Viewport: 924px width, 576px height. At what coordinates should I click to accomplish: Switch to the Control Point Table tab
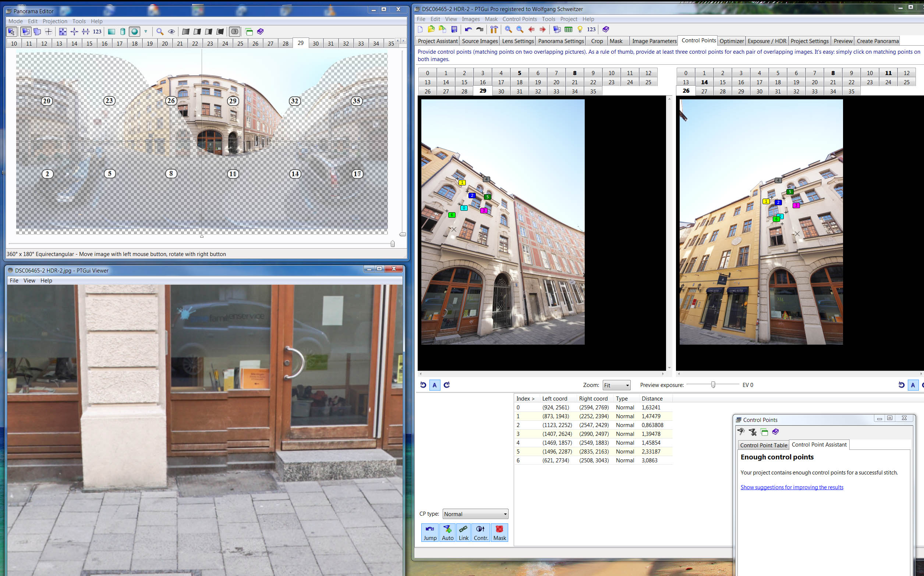pyautogui.click(x=763, y=445)
